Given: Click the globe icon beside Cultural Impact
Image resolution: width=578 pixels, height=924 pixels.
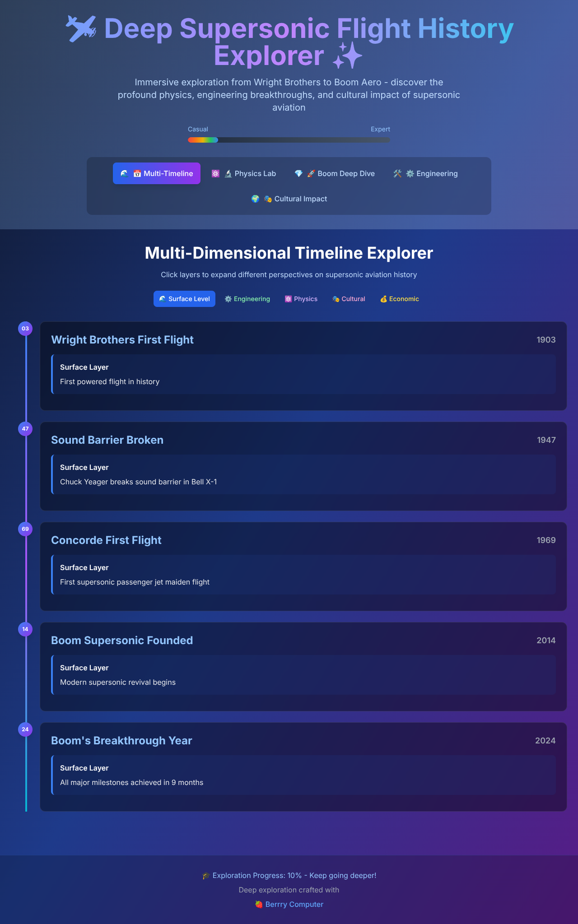Looking at the screenshot, I should click(255, 199).
